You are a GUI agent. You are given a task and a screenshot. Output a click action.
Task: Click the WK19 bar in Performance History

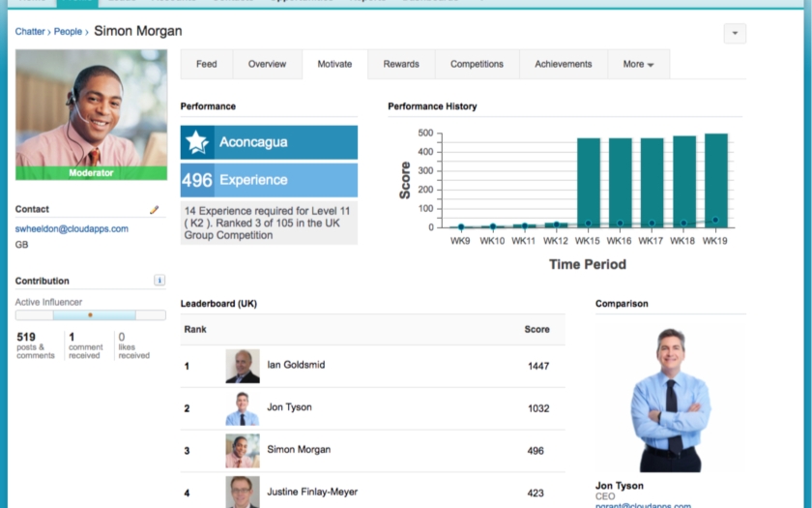click(716, 180)
